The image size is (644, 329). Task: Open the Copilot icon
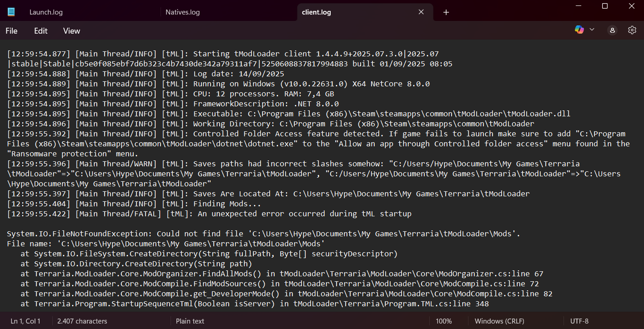tap(579, 30)
